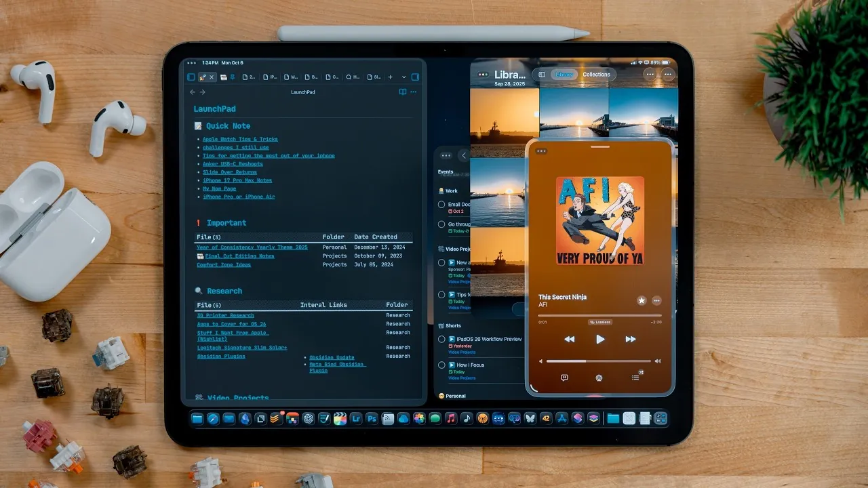Image resolution: width=868 pixels, height=488 pixels.
Task: Open a new tab with the plus icon in Obsidian
Action: (x=390, y=77)
